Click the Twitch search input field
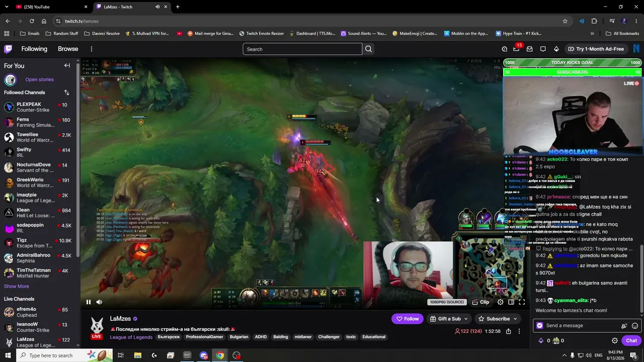The width and height of the screenshot is (644, 362). point(302,49)
